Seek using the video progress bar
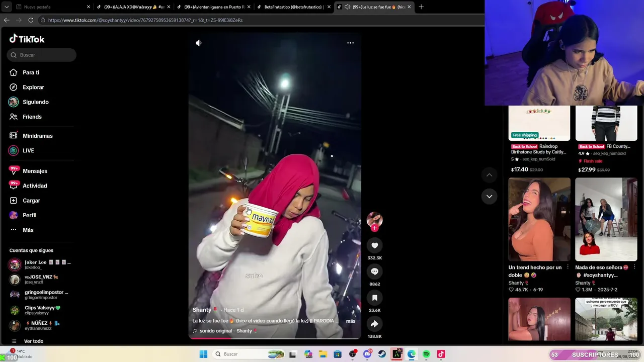 tap(275, 338)
